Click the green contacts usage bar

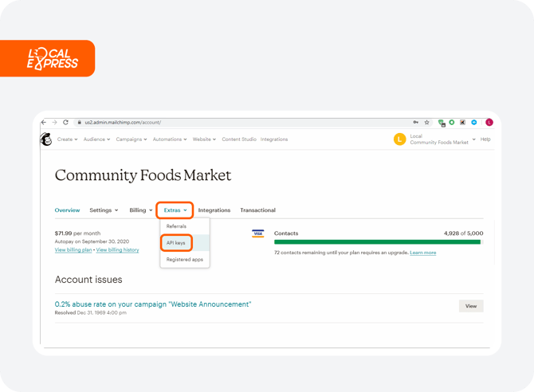(x=377, y=241)
